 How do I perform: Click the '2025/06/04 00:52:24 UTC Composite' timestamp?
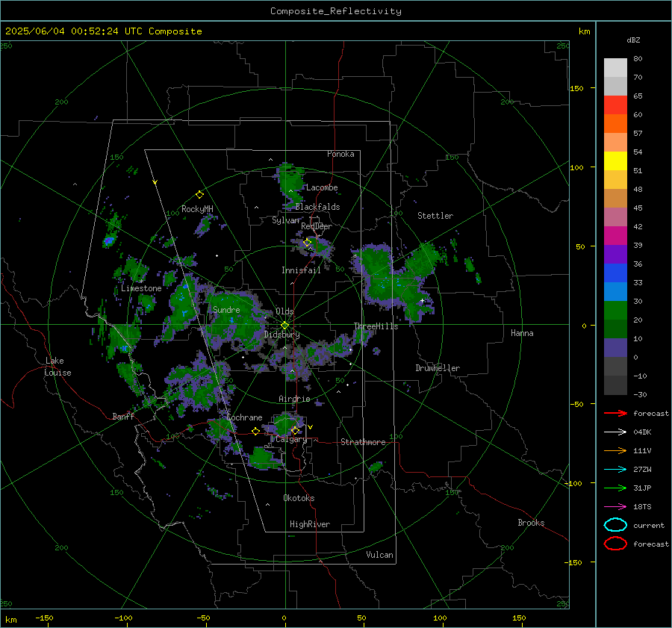point(103,31)
